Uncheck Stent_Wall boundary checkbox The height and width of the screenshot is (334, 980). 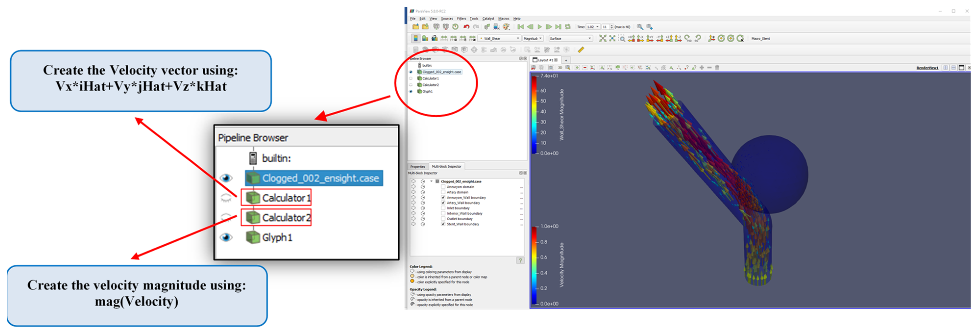pyautogui.click(x=443, y=225)
